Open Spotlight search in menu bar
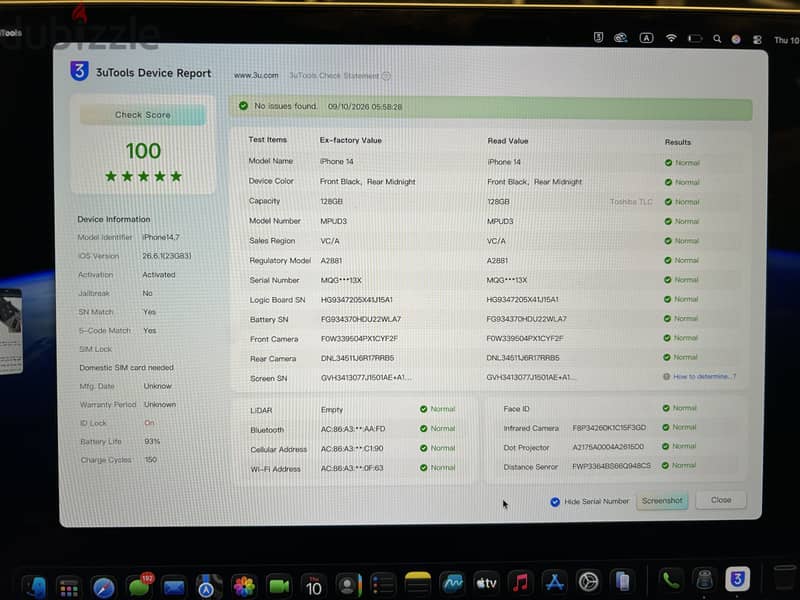The width and height of the screenshot is (800, 600). tap(717, 38)
